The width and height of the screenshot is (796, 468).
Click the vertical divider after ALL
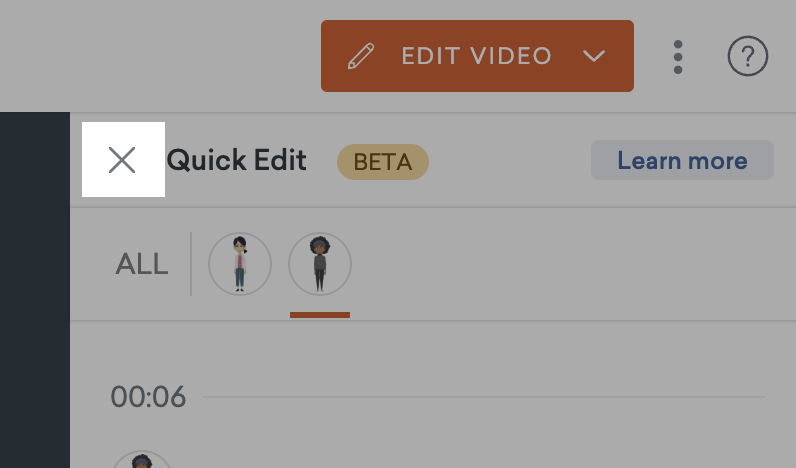(191, 264)
